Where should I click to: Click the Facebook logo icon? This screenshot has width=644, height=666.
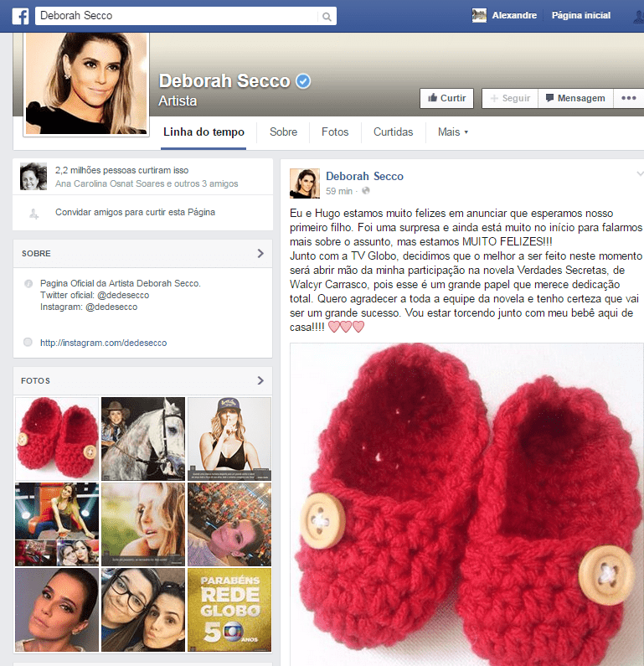click(20, 16)
